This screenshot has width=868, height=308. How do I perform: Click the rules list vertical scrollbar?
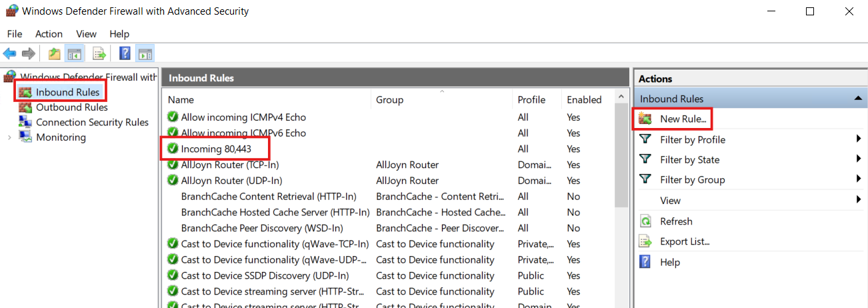[x=621, y=200]
